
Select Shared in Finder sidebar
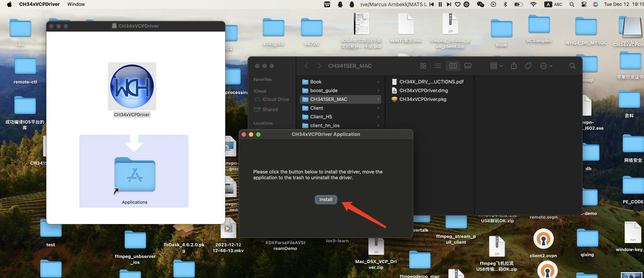(266, 109)
